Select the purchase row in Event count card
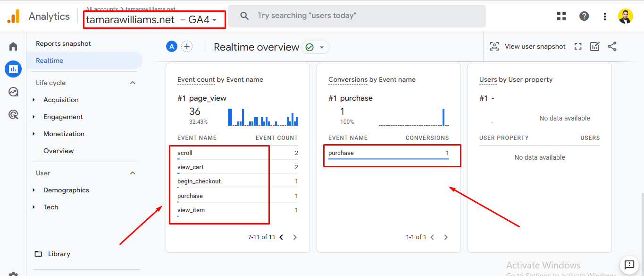 click(x=238, y=196)
